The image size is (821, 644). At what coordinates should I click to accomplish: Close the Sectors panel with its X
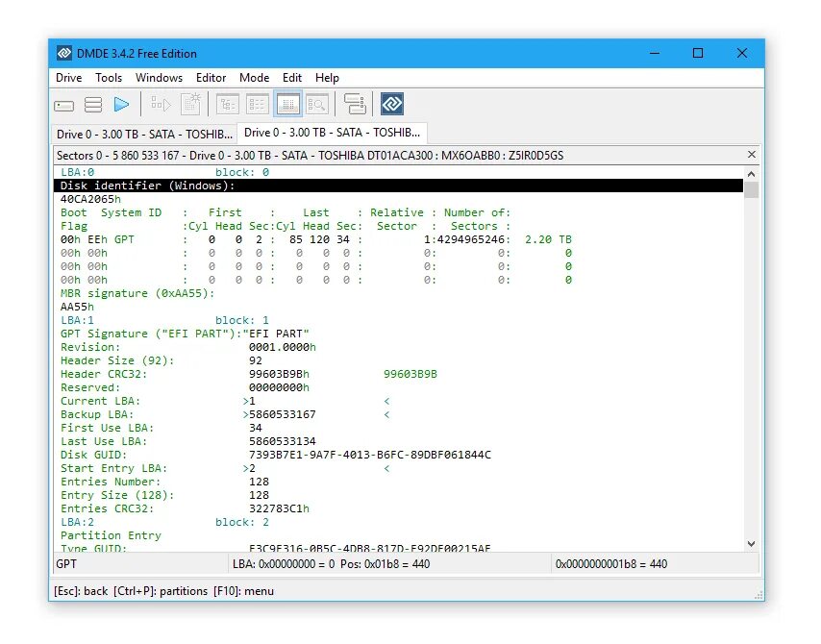pos(752,155)
